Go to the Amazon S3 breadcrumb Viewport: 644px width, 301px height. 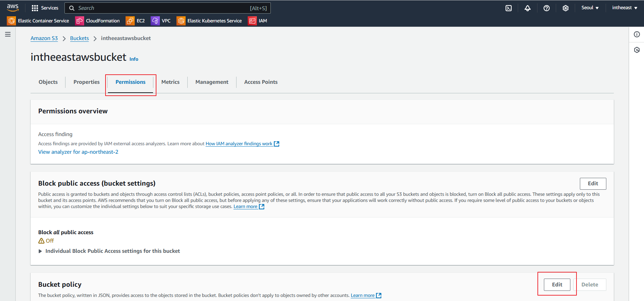tap(44, 38)
